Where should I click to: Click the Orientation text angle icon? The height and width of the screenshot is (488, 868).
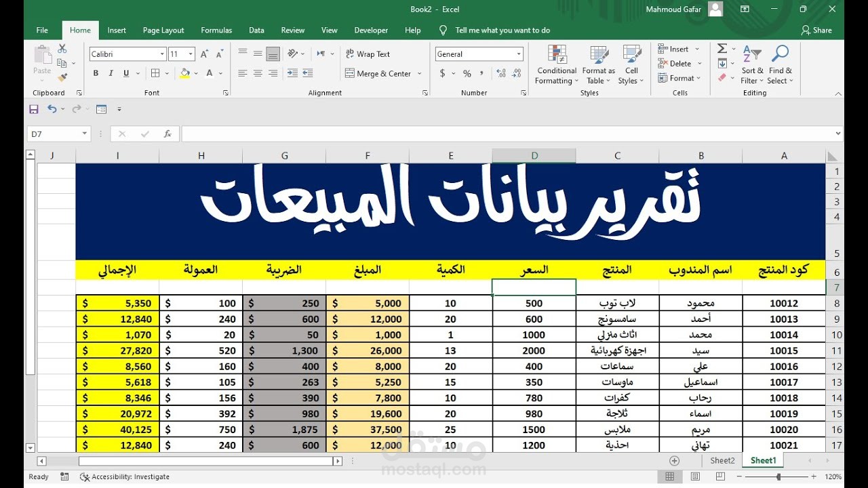click(x=293, y=54)
